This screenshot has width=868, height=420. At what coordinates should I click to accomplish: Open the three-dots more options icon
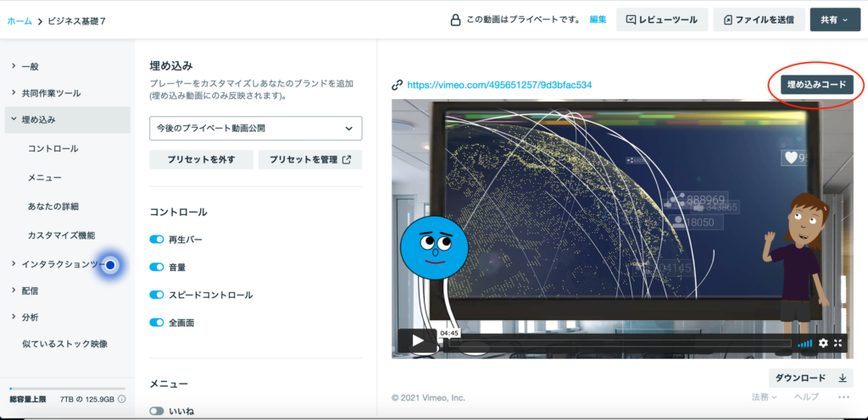843,397
